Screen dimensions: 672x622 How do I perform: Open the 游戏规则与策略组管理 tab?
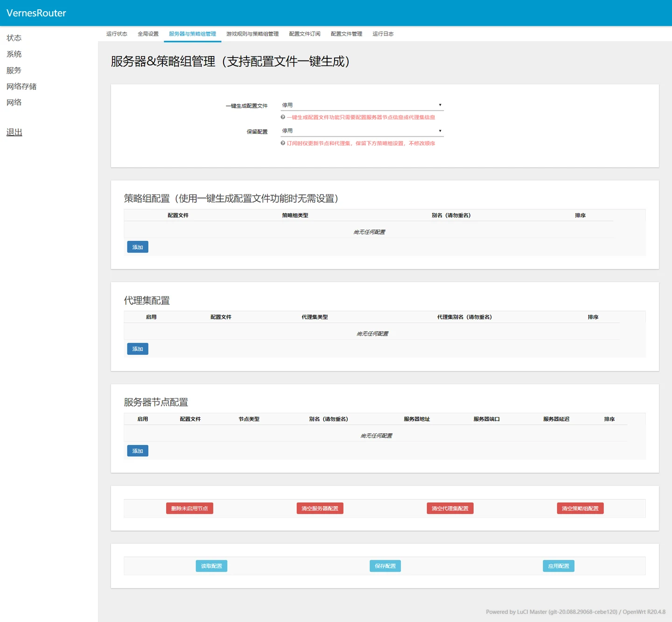point(252,34)
